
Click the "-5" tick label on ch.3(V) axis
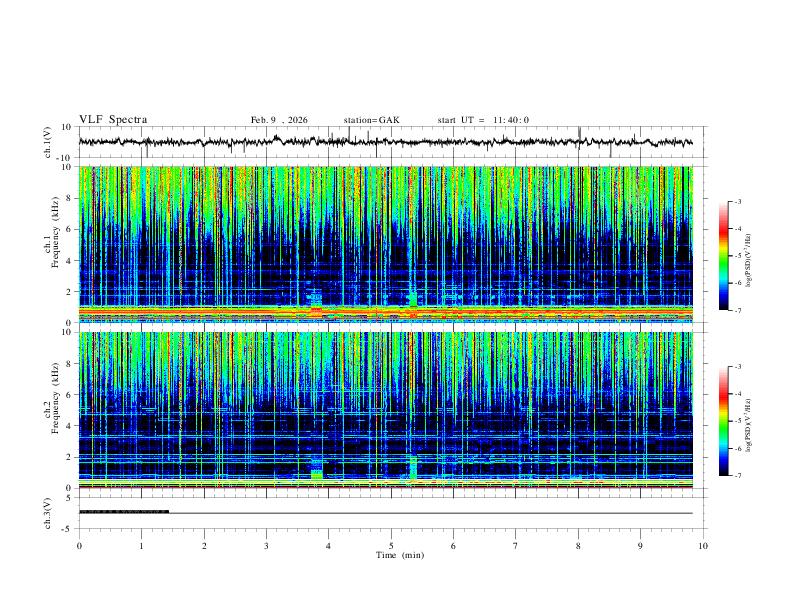(x=68, y=529)
